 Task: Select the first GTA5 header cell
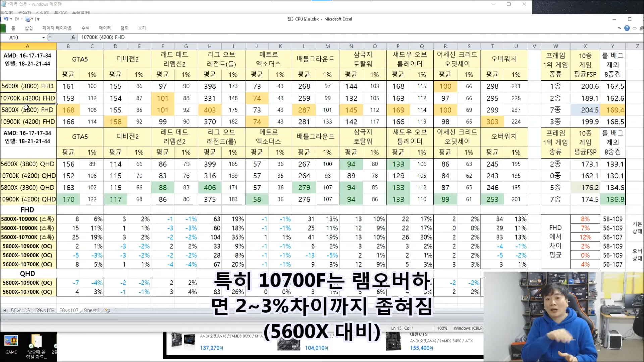(80, 59)
